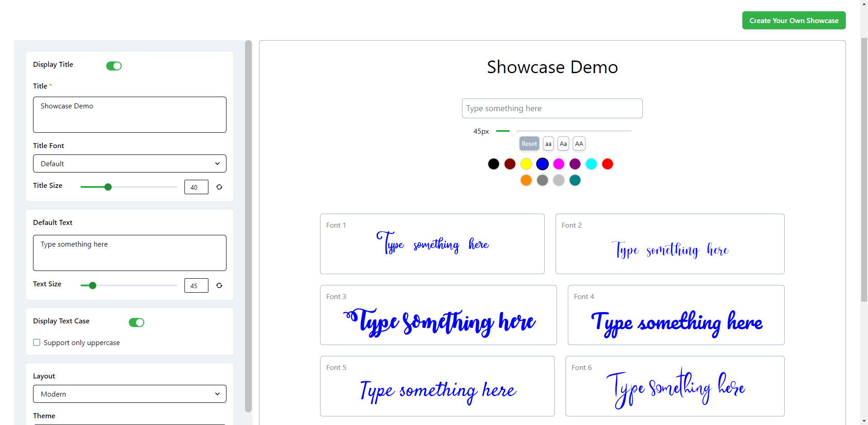Viewport: 868px width, 425px height.
Task: Check Support only uppercase box
Action: point(37,342)
